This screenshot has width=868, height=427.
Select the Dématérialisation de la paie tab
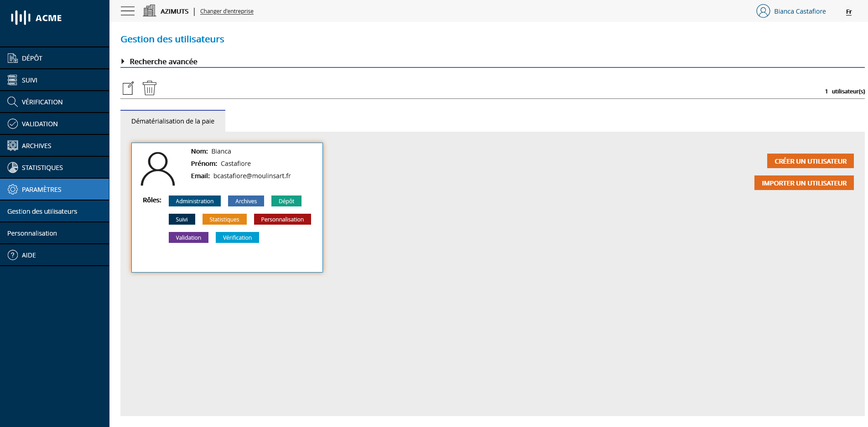[x=172, y=121]
